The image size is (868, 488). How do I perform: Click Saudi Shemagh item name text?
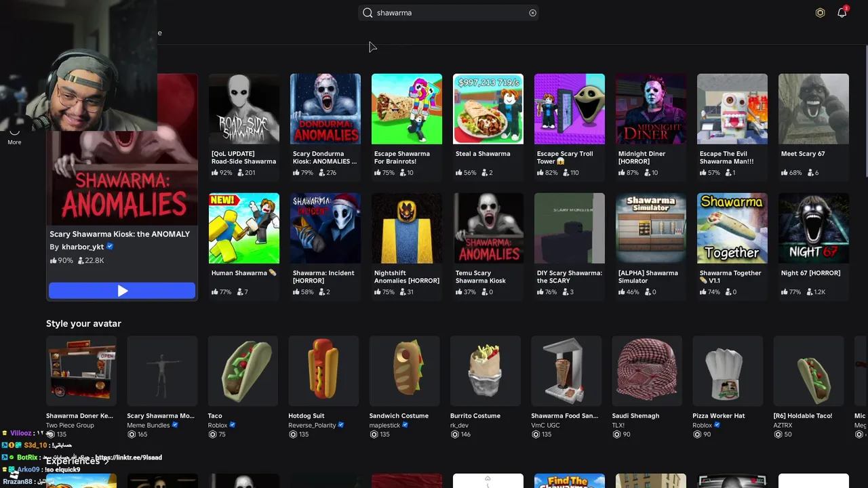pos(635,416)
